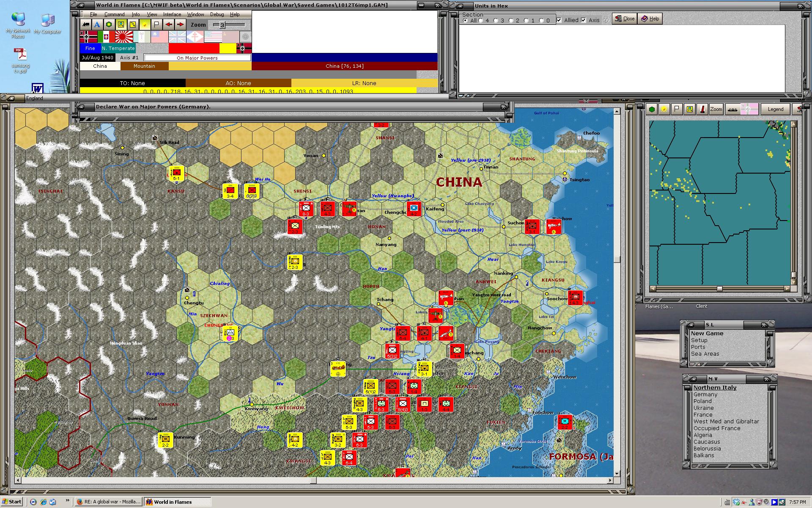
Task: Click white flag icon in minimap toolbar
Action: point(677,109)
